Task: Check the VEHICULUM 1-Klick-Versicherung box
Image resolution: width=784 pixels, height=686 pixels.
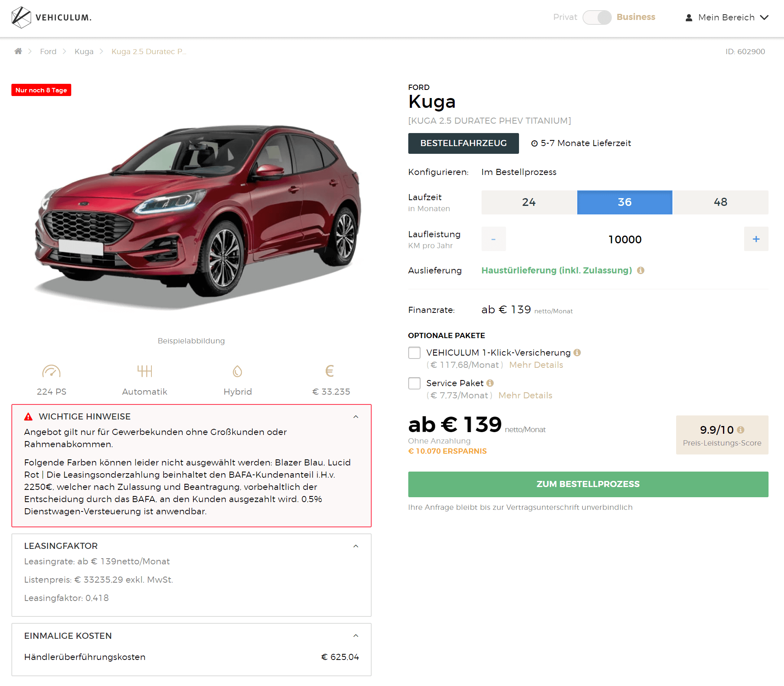Action: (414, 353)
